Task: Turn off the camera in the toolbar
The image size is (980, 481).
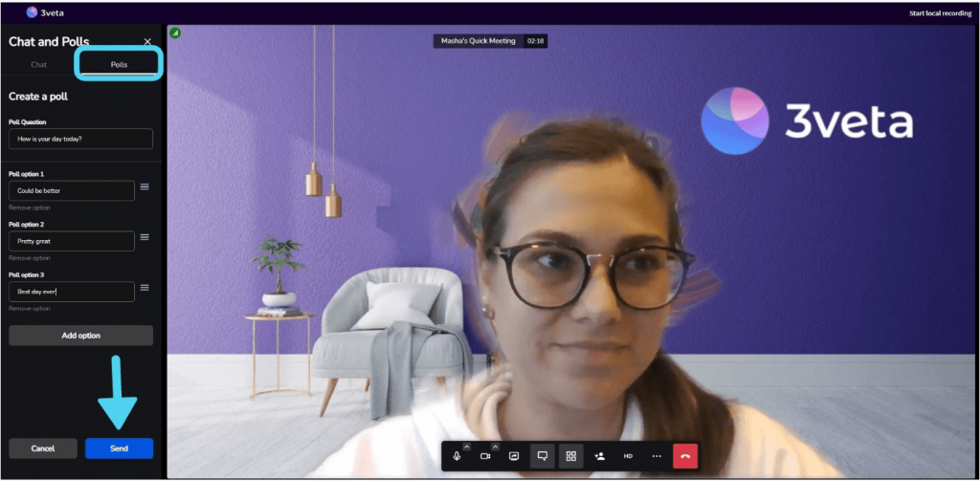Action: click(x=485, y=457)
